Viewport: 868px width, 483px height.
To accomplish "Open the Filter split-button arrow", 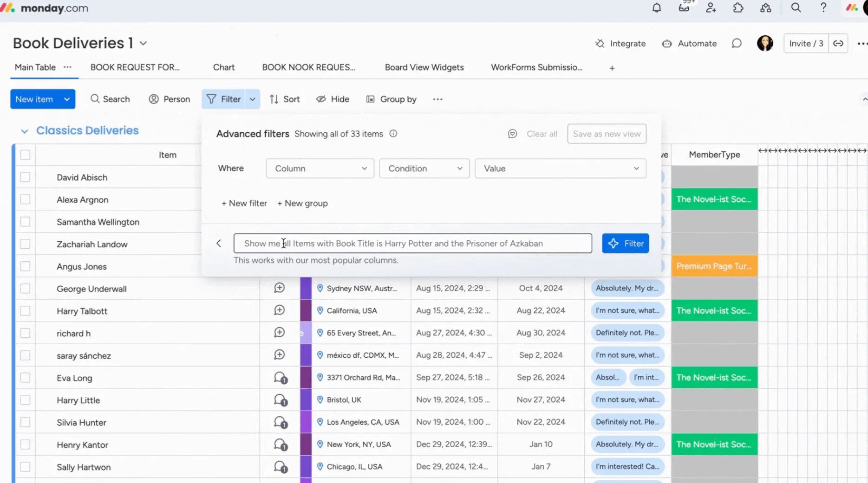I will [x=253, y=99].
